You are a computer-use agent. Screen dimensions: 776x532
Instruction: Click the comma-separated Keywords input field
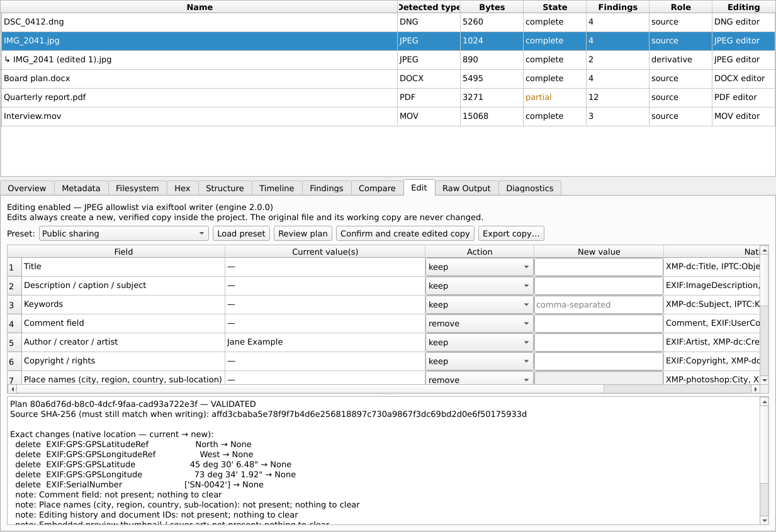click(x=599, y=304)
